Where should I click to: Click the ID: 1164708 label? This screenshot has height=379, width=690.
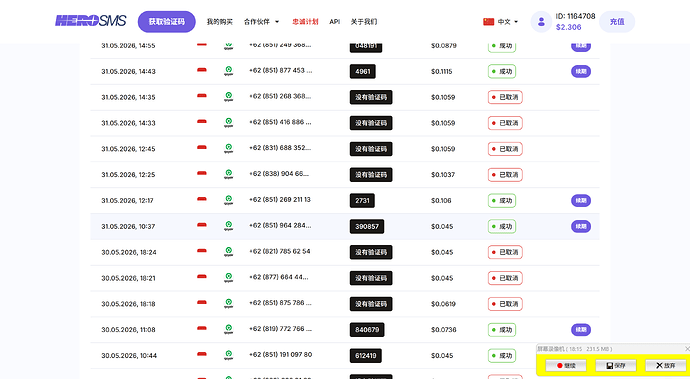coord(575,16)
